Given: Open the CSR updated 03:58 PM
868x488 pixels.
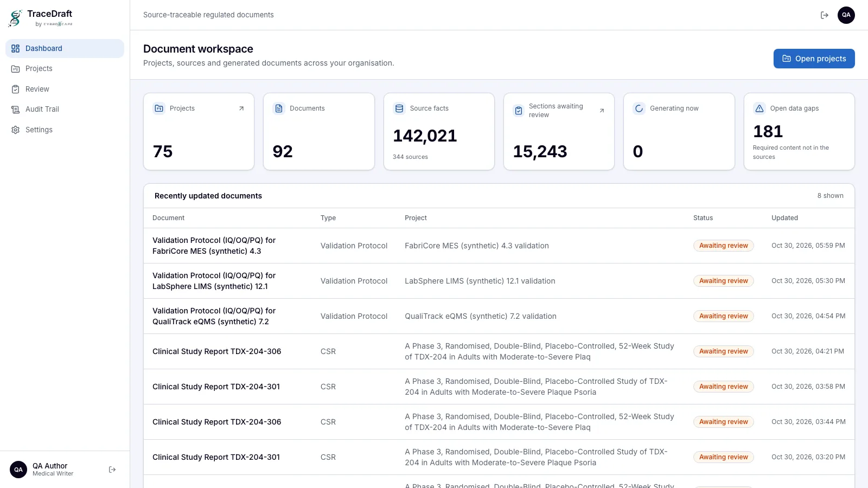Looking at the screenshot, I should coord(216,387).
